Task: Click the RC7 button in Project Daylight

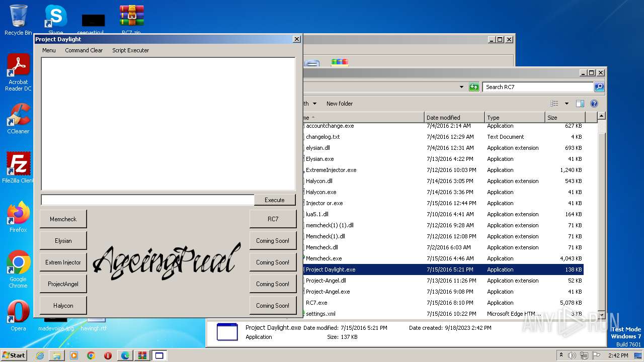Action: click(273, 219)
